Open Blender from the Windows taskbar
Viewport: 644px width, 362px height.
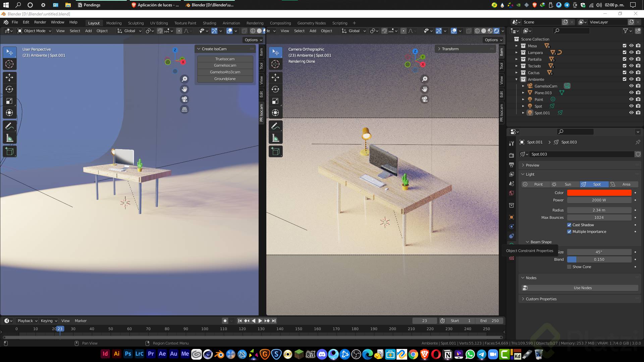(x=219, y=354)
